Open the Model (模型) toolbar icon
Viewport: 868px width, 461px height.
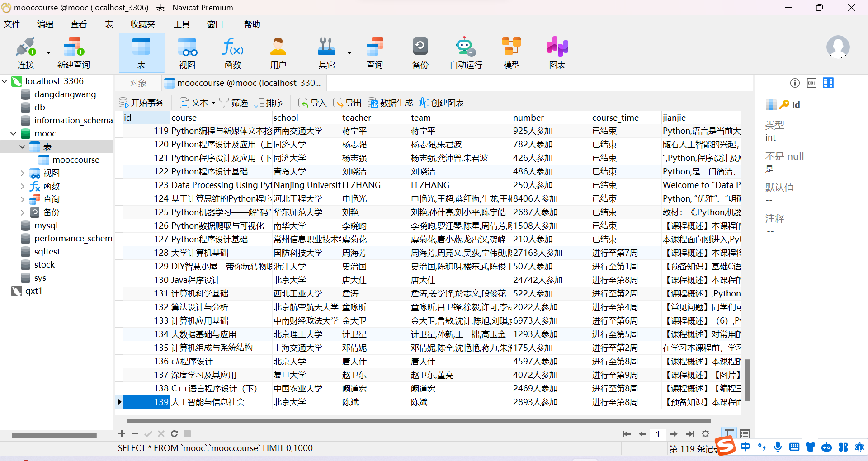point(512,53)
